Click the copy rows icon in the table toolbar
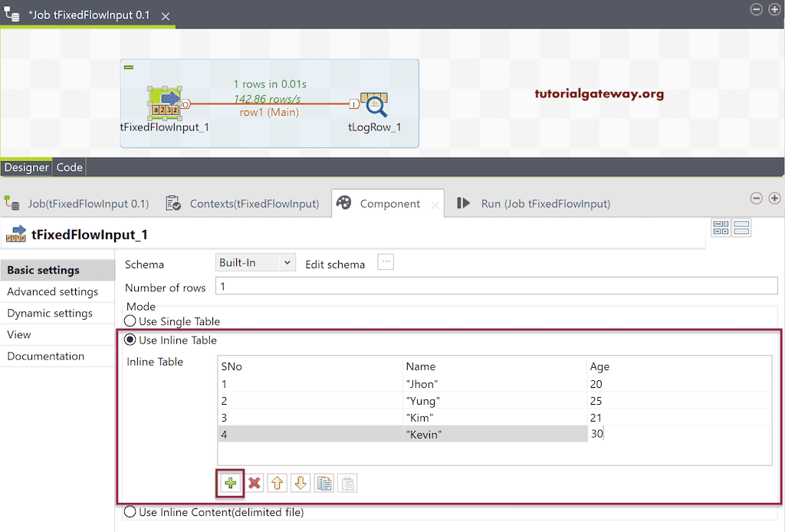 point(324,482)
